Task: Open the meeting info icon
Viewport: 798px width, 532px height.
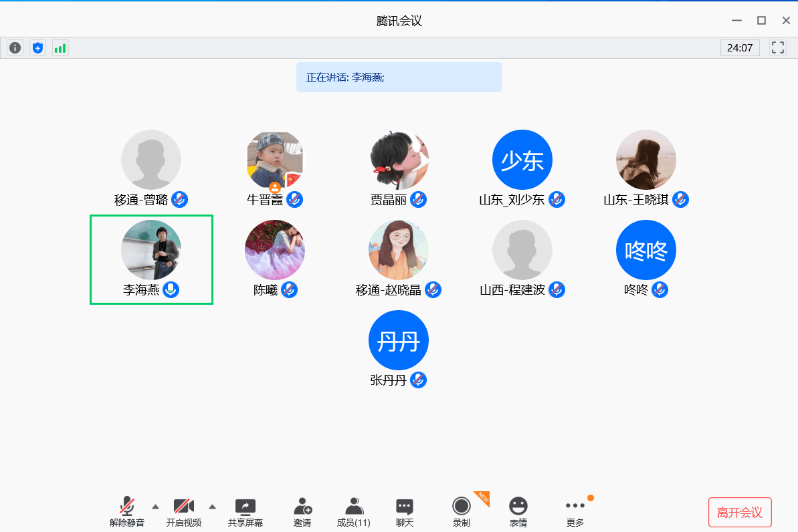Action: pyautogui.click(x=15, y=48)
